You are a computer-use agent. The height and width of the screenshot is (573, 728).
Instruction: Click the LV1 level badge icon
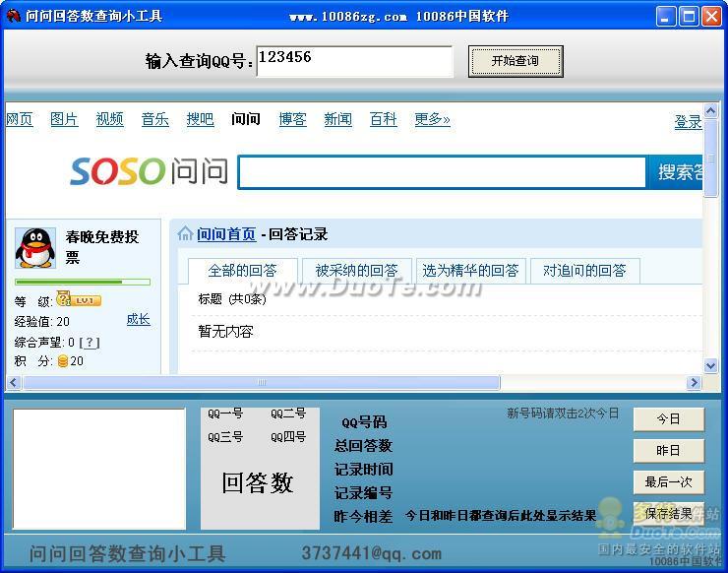79,299
